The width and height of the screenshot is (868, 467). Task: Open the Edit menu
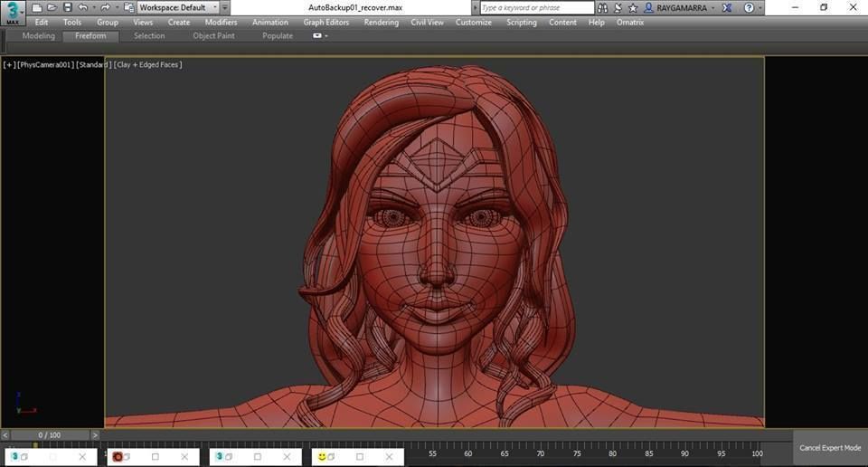tap(42, 22)
